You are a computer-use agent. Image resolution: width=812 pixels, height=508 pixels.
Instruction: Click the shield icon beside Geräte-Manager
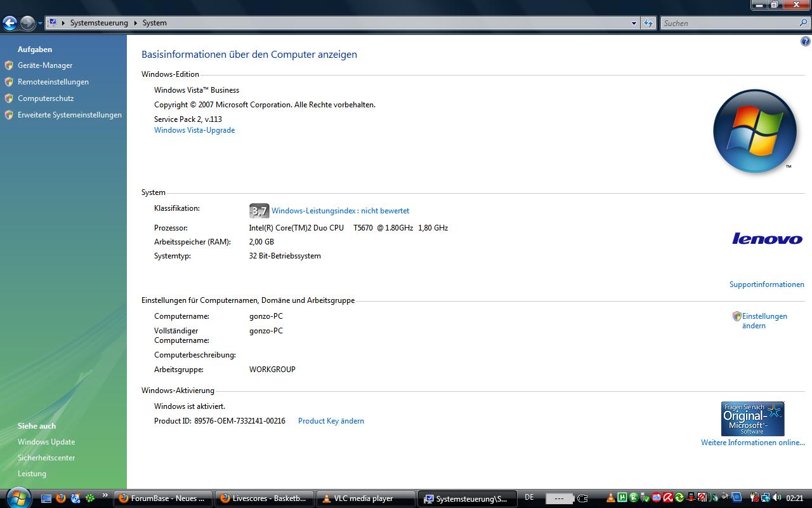coord(9,65)
